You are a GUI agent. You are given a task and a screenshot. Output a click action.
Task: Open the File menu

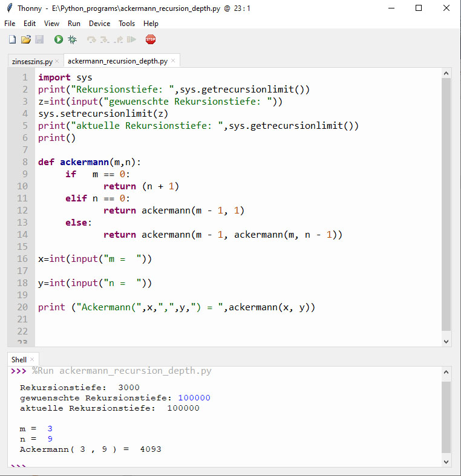coord(10,24)
